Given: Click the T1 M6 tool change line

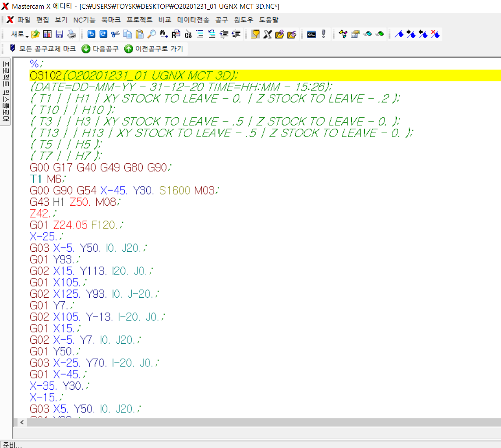Looking at the screenshot, I should (48, 179).
